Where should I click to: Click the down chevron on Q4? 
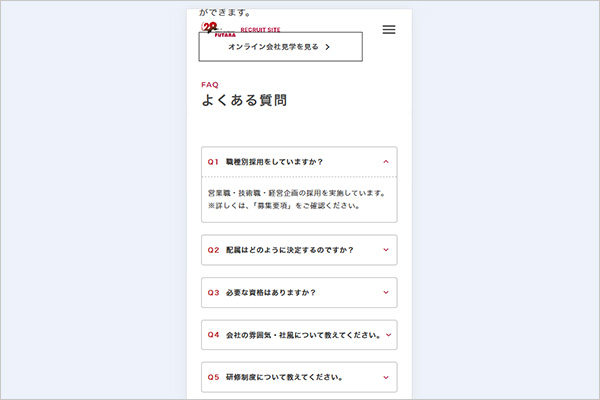click(x=386, y=335)
